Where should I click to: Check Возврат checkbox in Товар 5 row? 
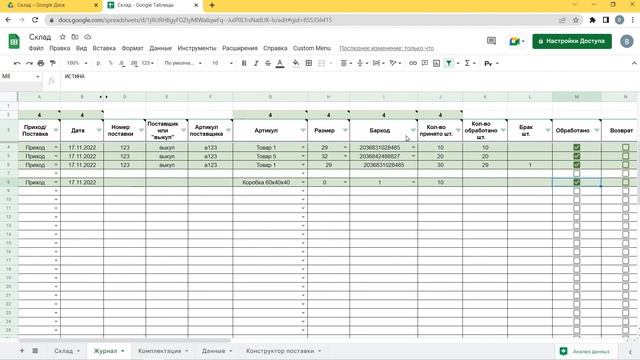pyautogui.click(x=625, y=156)
